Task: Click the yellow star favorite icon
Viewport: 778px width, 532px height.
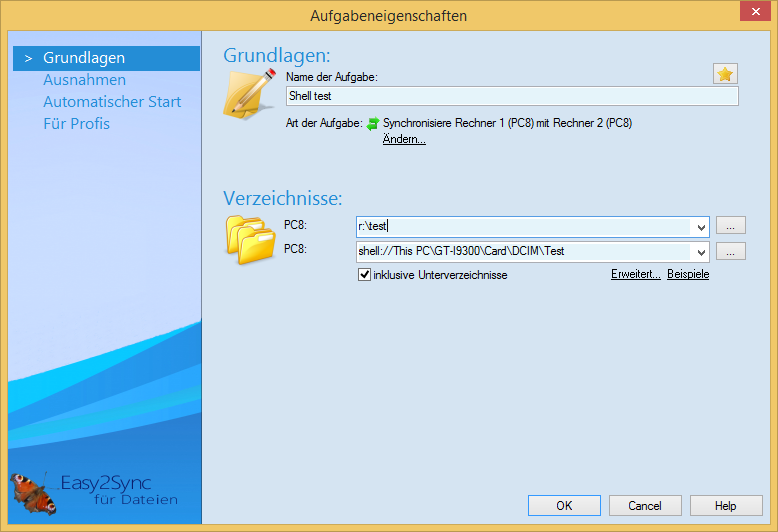Action: point(725,74)
